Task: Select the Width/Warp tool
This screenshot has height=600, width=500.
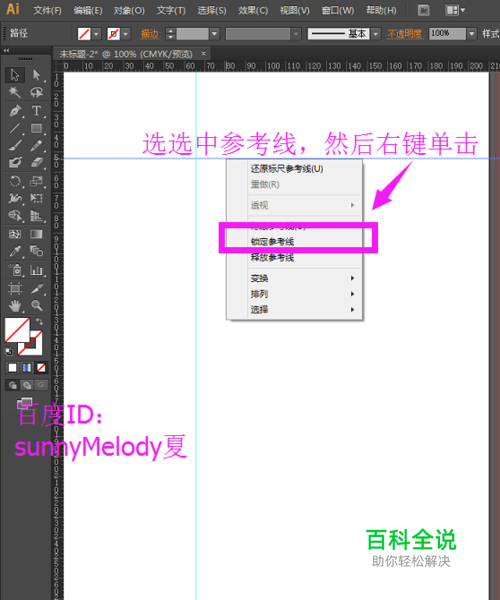Action: pyautogui.click(x=15, y=198)
